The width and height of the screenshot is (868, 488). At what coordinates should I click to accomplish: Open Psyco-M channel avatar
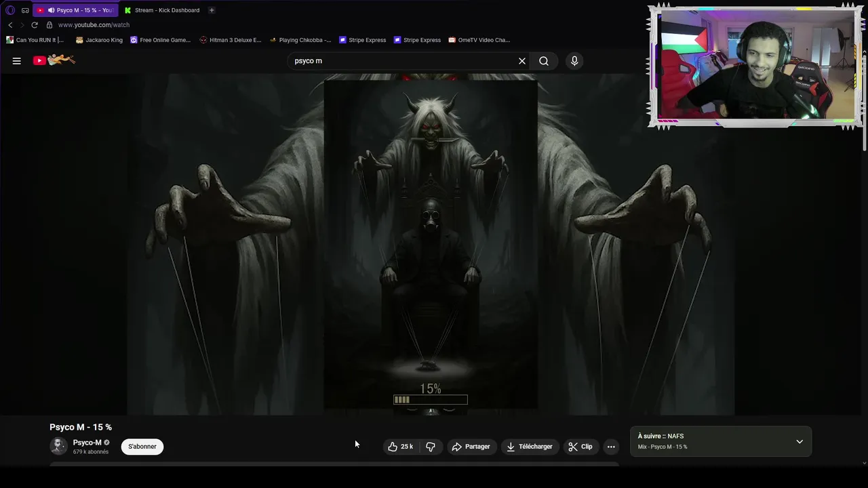[59, 446]
